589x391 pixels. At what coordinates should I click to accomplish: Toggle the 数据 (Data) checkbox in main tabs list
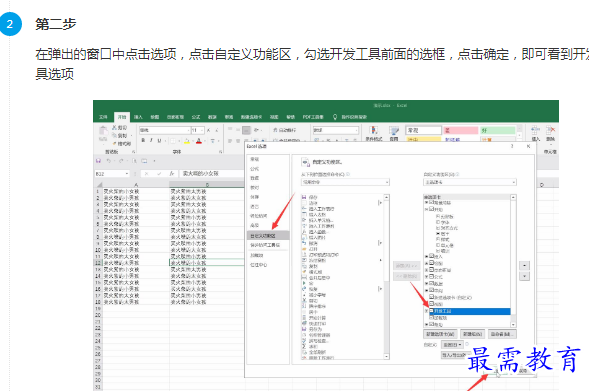(432, 283)
